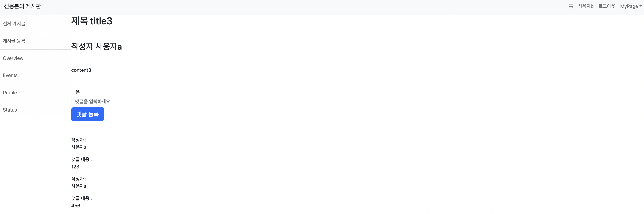Expand the MyPage dropdown menu
644x214 pixels.
[x=631, y=6]
